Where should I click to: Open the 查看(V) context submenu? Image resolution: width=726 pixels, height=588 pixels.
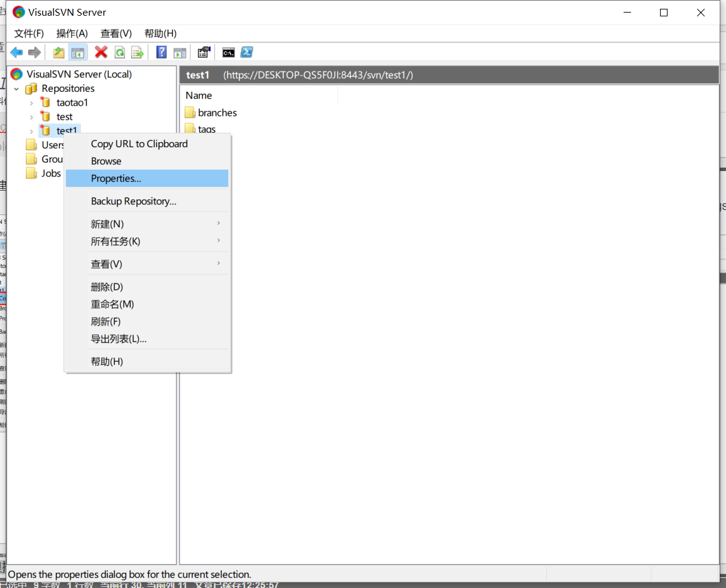coord(147,264)
